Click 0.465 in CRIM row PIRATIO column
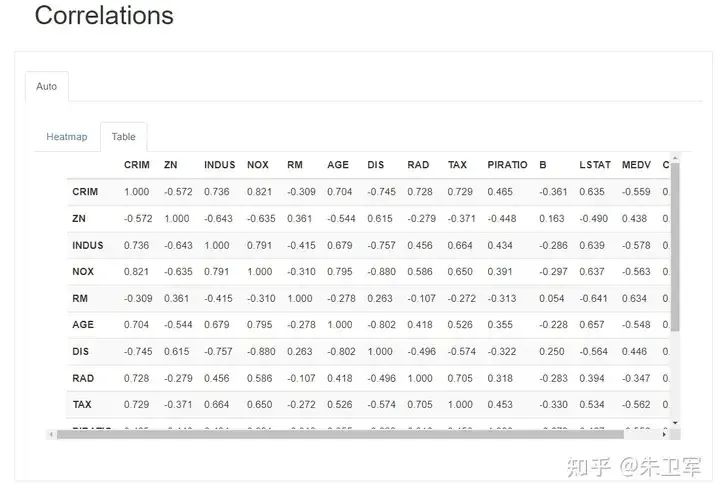Image resolution: width=720 pixels, height=497 pixels. pos(500,192)
